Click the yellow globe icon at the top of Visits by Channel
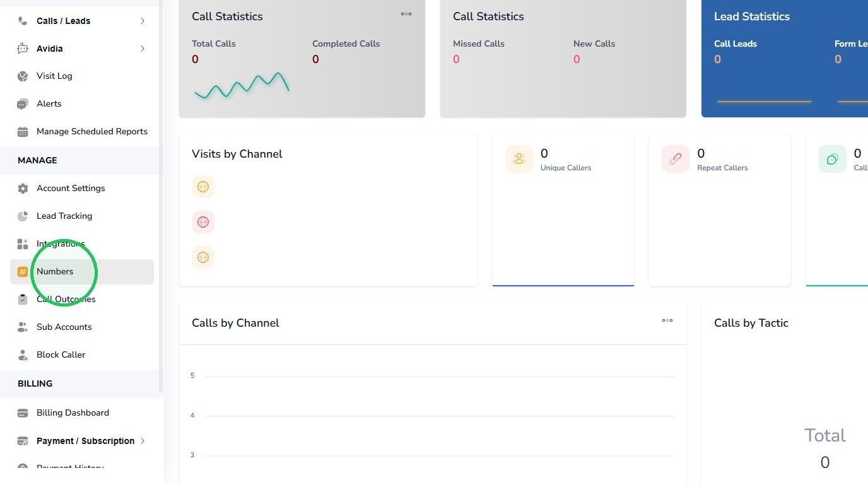The width and height of the screenshot is (868, 485). 203,187
